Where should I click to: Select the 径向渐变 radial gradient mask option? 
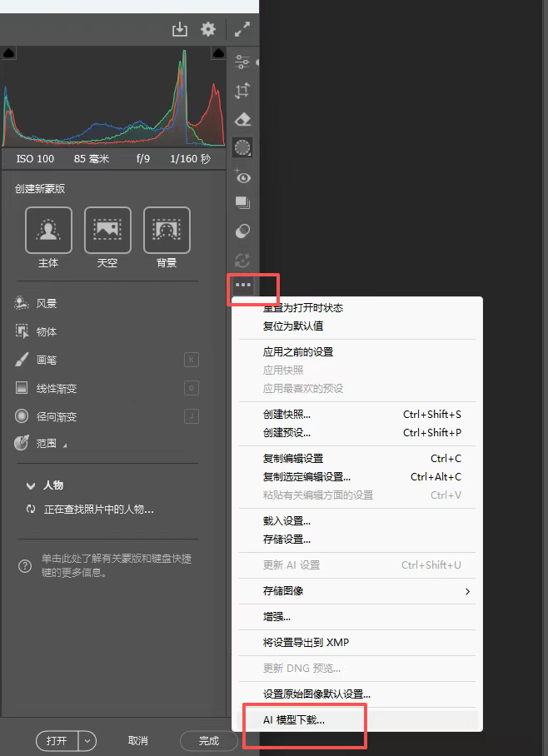(56, 416)
